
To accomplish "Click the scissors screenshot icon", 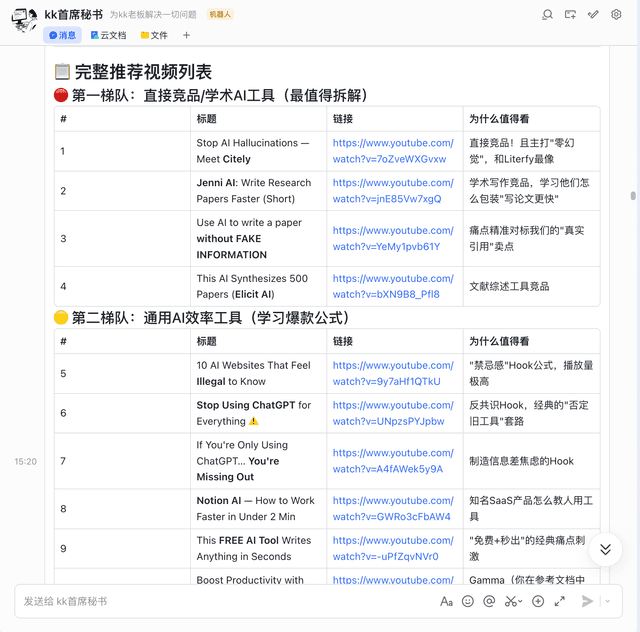I will (510, 601).
